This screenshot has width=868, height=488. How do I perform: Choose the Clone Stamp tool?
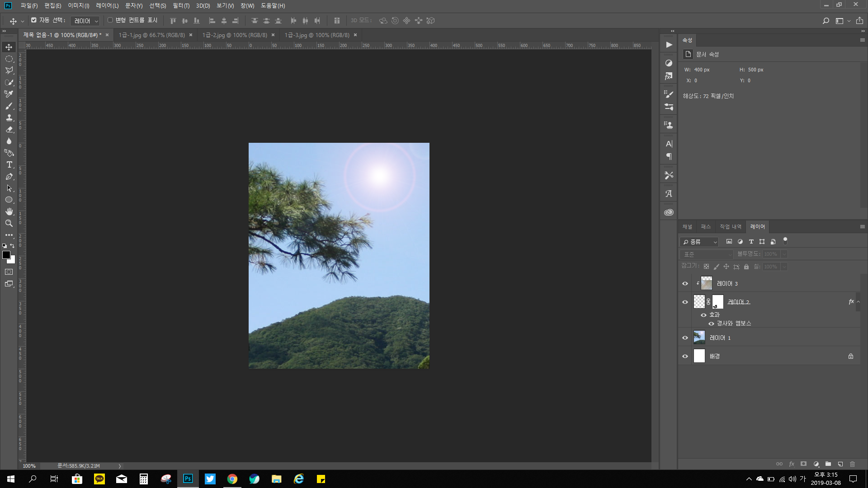[x=9, y=117]
